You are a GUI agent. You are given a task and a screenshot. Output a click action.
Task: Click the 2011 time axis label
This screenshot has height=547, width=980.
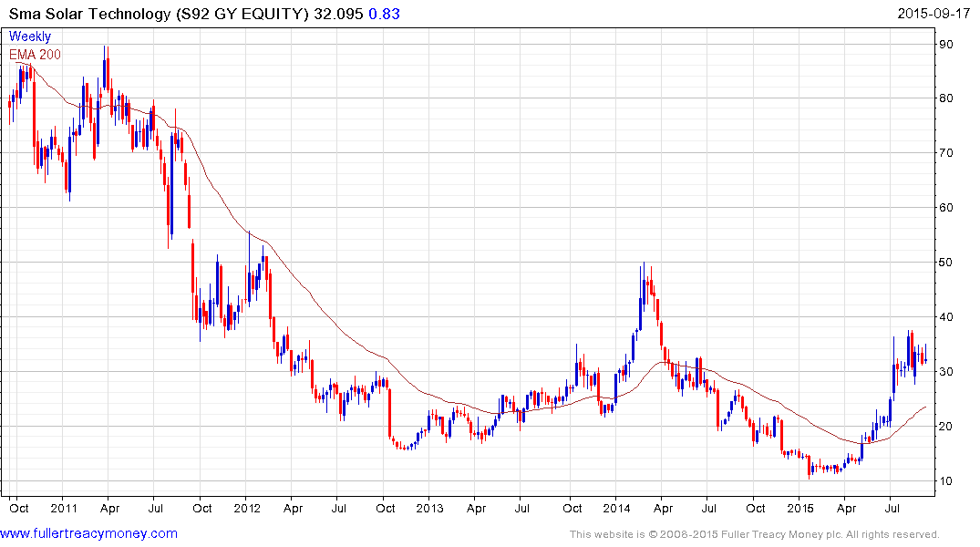[x=64, y=508]
